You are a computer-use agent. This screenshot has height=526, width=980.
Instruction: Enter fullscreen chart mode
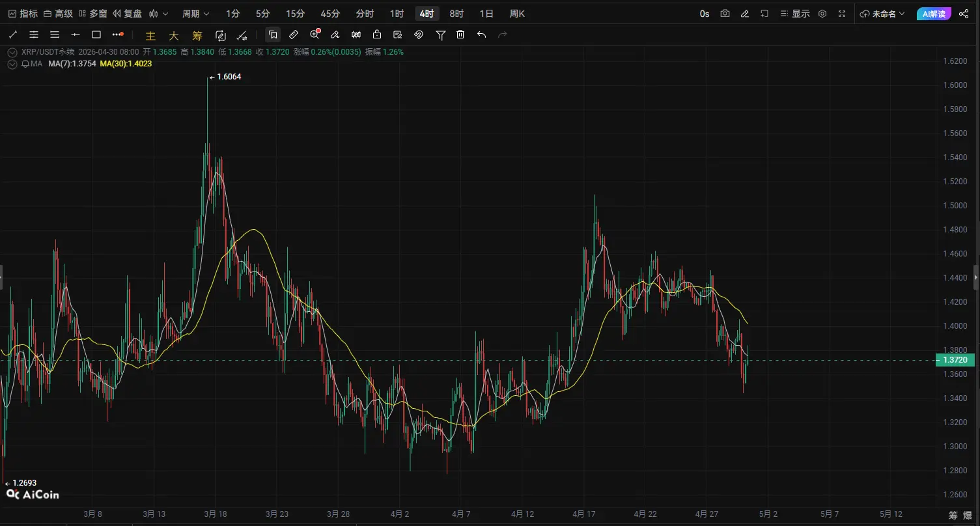click(842, 14)
